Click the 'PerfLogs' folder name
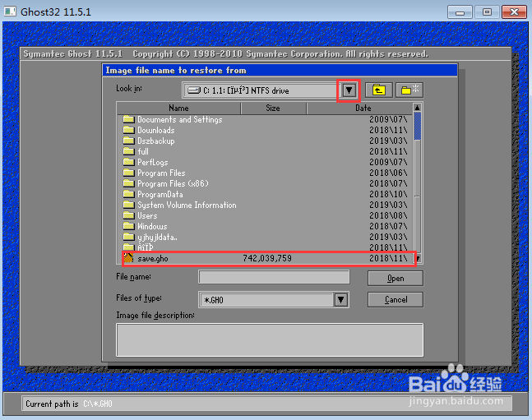This screenshot has width=532, height=420. click(152, 162)
